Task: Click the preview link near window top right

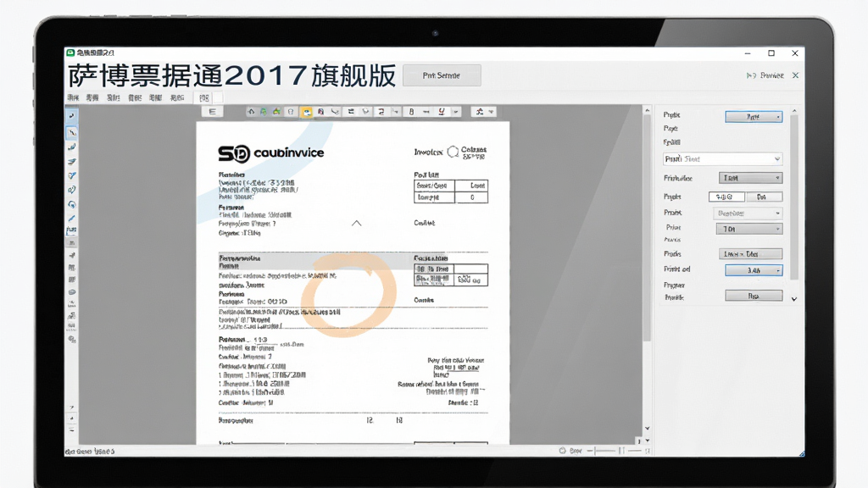Action: [765, 75]
